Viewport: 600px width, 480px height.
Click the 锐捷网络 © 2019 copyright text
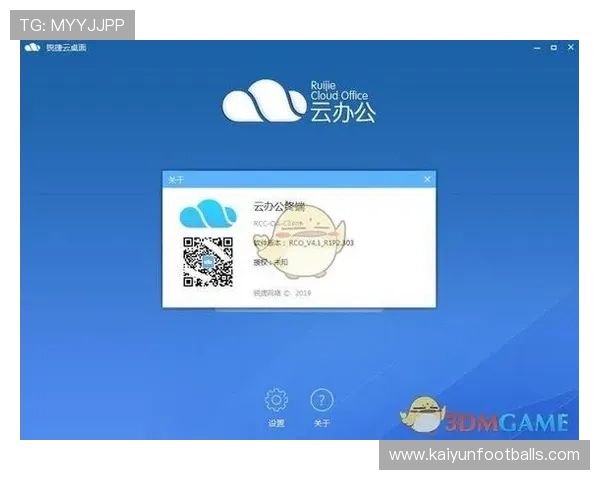(x=284, y=293)
